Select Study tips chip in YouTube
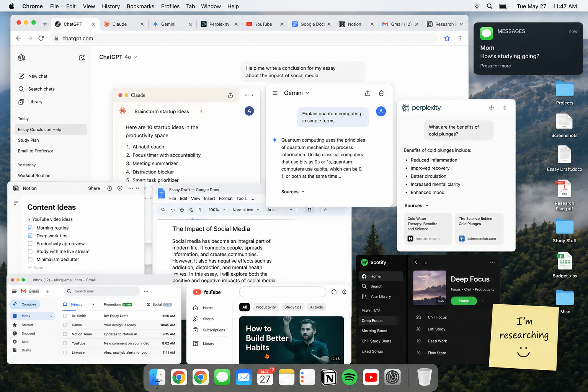588x392 pixels. (x=293, y=307)
